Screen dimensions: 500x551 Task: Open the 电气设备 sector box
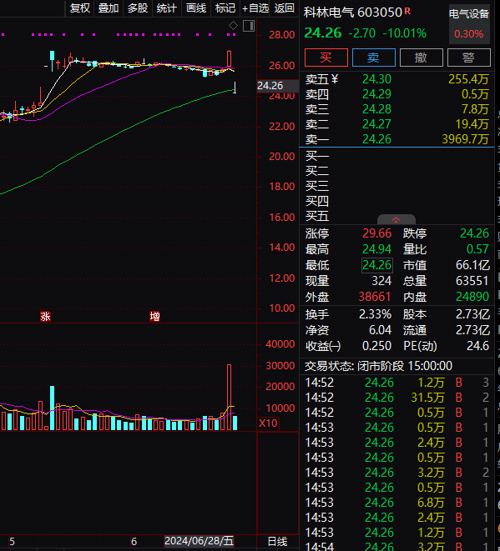point(469,24)
